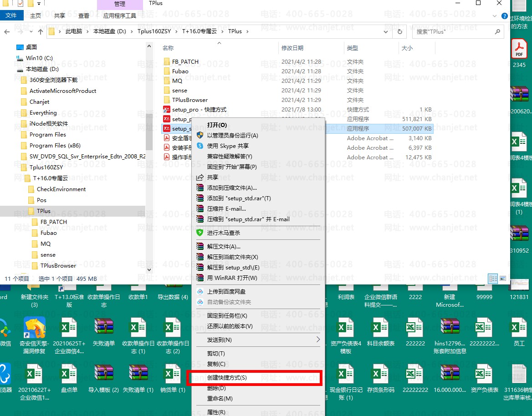Image resolution: width=532 pixels, height=416 pixels.
Task: Sort files by 名称 column header
Action: point(168,48)
